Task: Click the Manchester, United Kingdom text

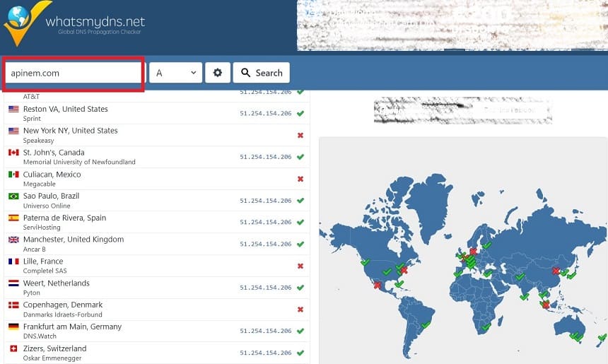Action: click(x=74, y=240)
